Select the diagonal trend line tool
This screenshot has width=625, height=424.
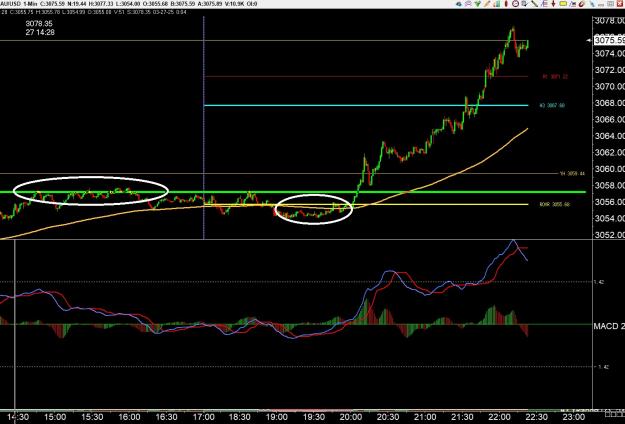(535, 4)
